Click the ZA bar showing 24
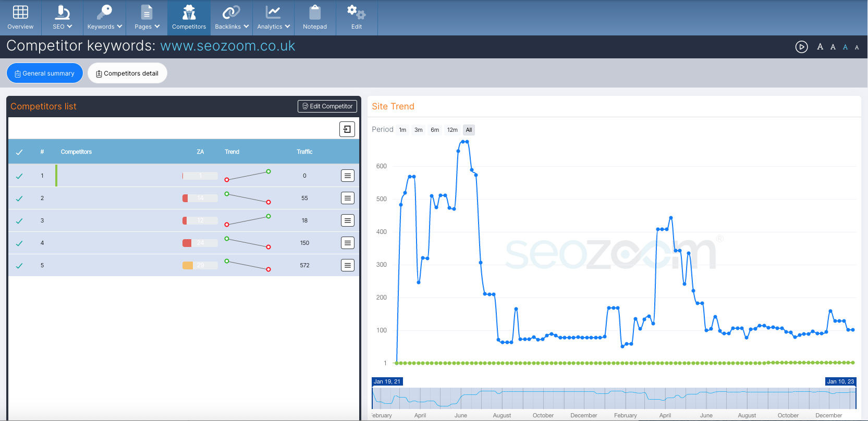The image size is (868, 421). coord(200,243)
